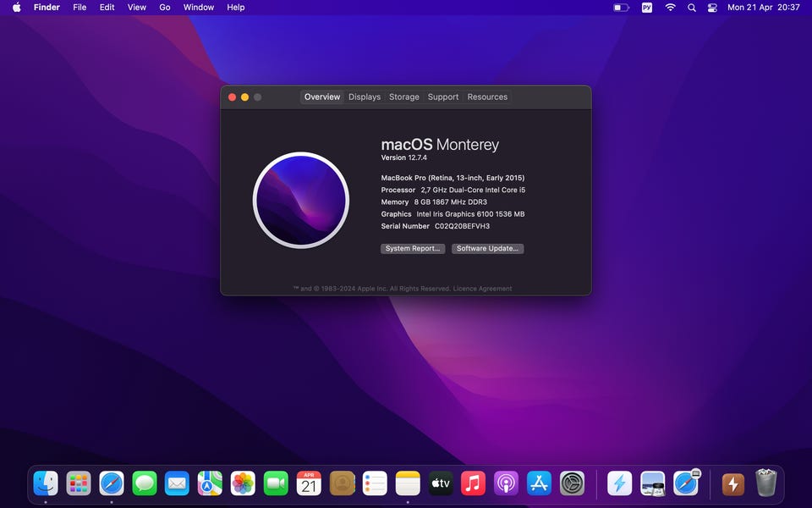
Task: Open Preview from the Dock
Action: [x=652, y=483]
